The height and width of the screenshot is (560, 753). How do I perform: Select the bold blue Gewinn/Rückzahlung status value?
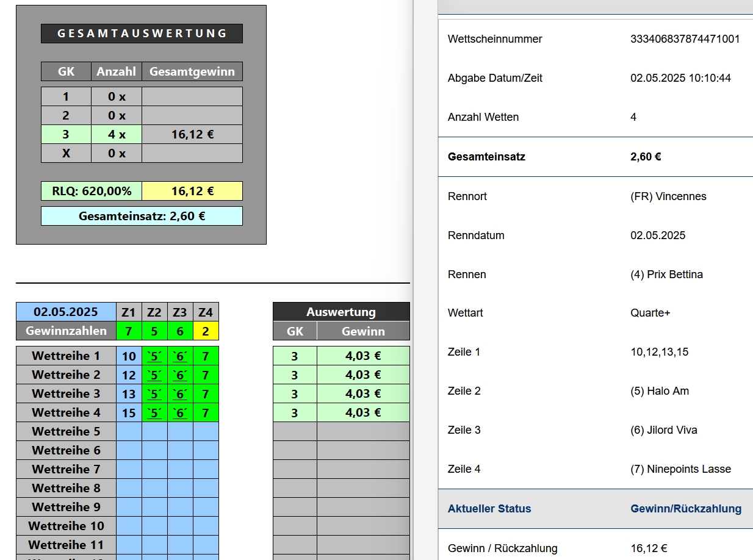[x=686, y=509]
